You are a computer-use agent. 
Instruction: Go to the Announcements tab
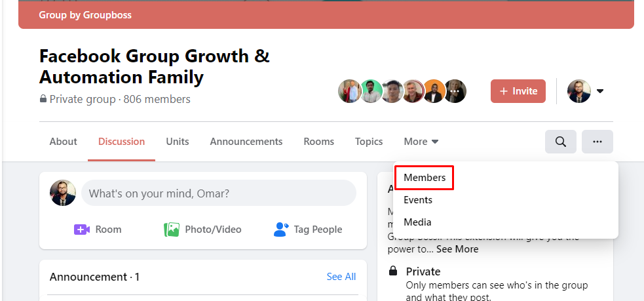246,142
